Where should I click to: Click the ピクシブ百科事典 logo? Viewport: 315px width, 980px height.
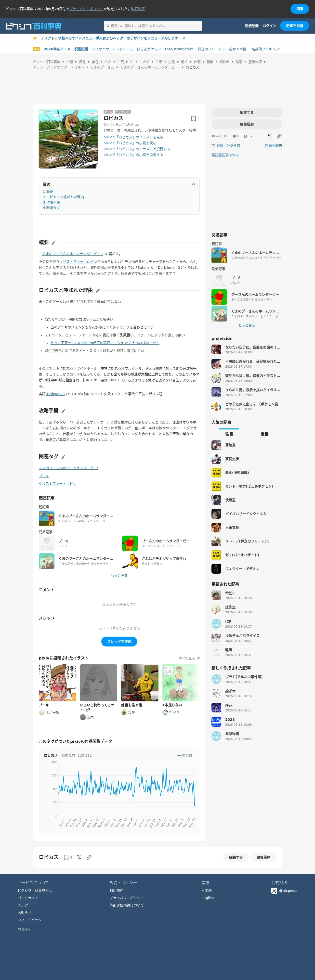(x=33, y=26)
